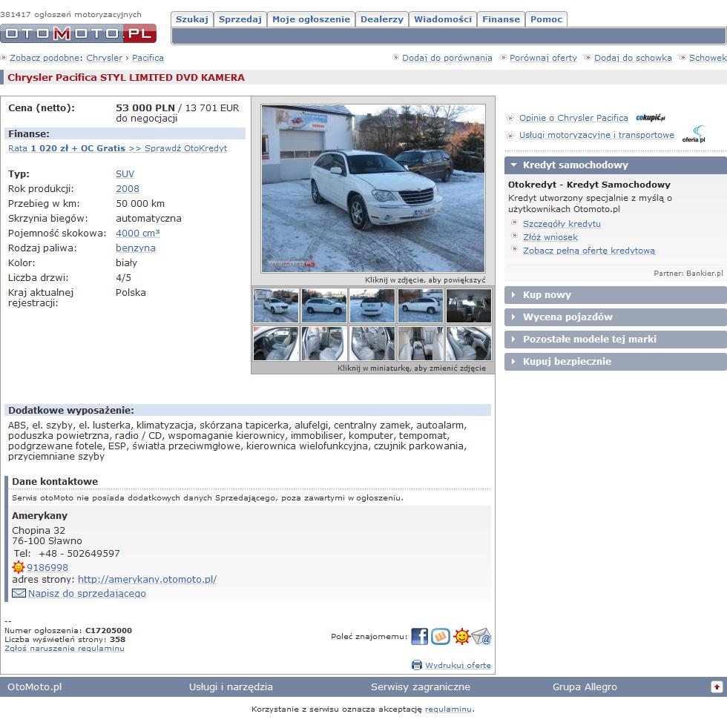Screen dimensions: 727x728
Task: Send the offer by email icon
Action: pos(481,636)
